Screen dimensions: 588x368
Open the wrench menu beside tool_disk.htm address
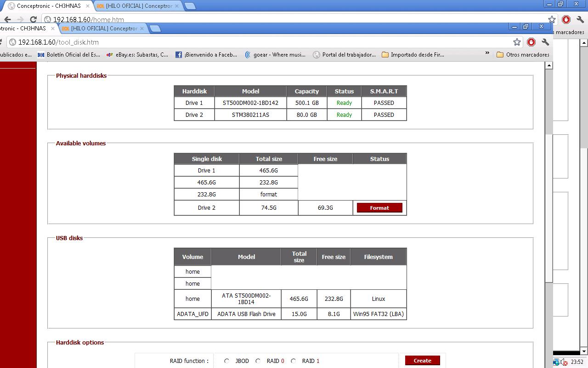coord(545,42)
